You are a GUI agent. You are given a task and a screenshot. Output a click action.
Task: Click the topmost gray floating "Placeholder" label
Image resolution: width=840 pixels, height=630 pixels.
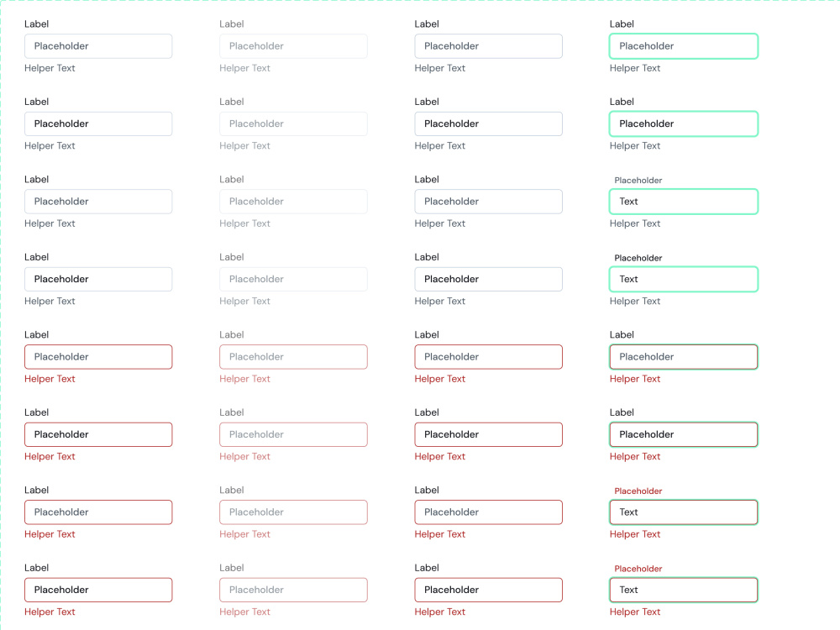(638, 181)
